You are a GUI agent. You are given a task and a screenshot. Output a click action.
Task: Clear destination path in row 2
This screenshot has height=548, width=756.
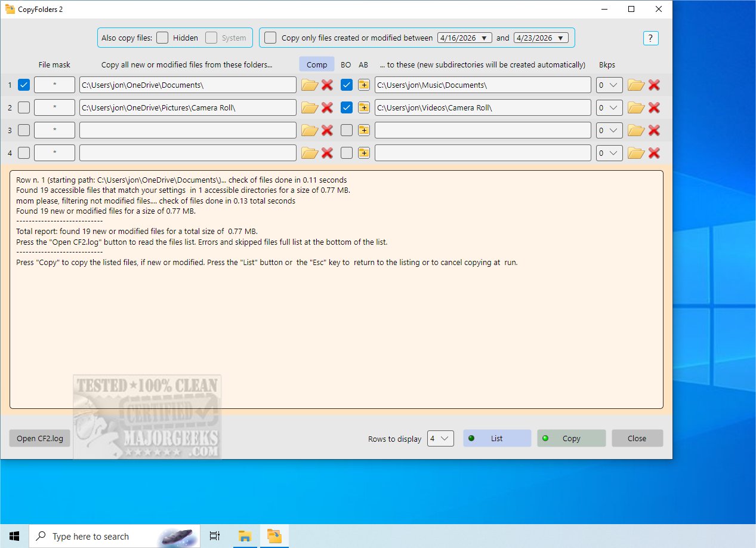[654, 107]
